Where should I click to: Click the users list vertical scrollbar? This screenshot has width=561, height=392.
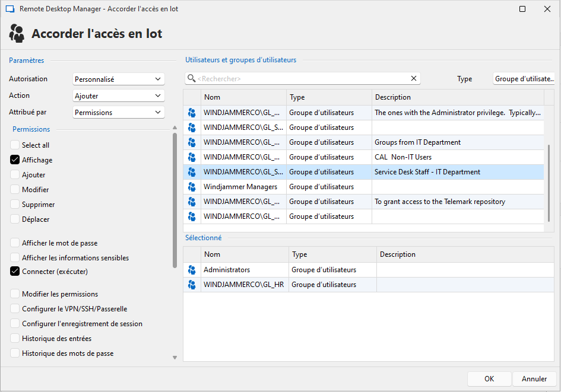(x=549, y=183)
